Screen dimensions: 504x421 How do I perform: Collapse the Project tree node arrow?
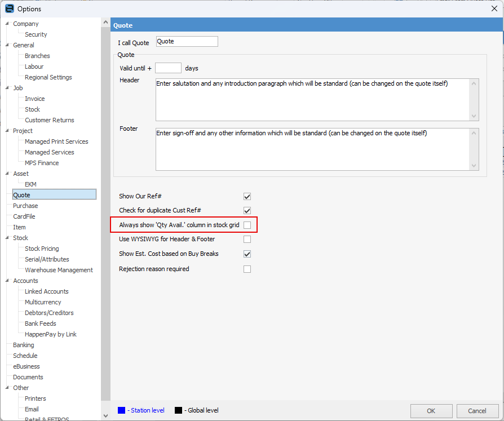(x=7, y=131)
